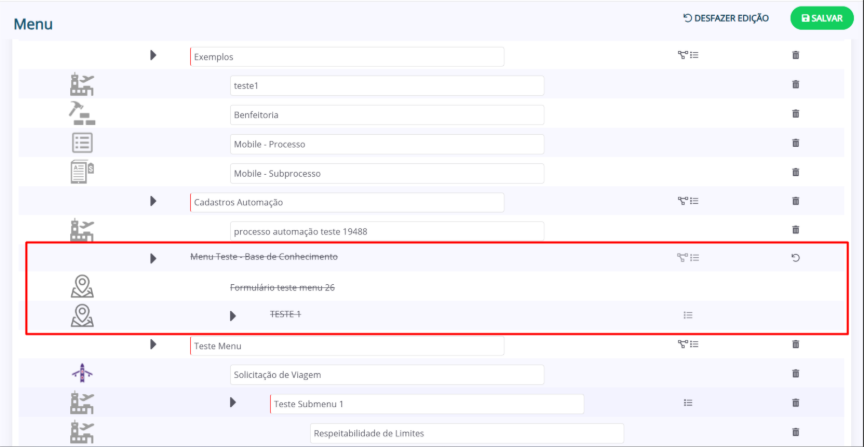Collapse the Exemplos menu group
The image size is (864, 447).
153,55
